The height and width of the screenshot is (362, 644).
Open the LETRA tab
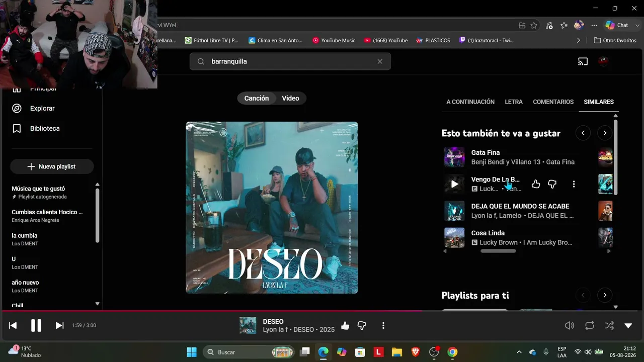tap(514, 102)
